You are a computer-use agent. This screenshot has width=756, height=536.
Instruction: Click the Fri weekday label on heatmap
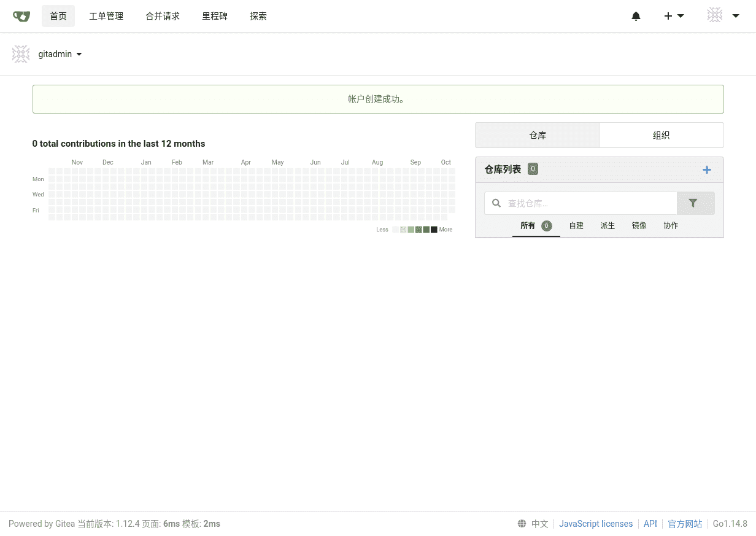[x=36, y=210]
